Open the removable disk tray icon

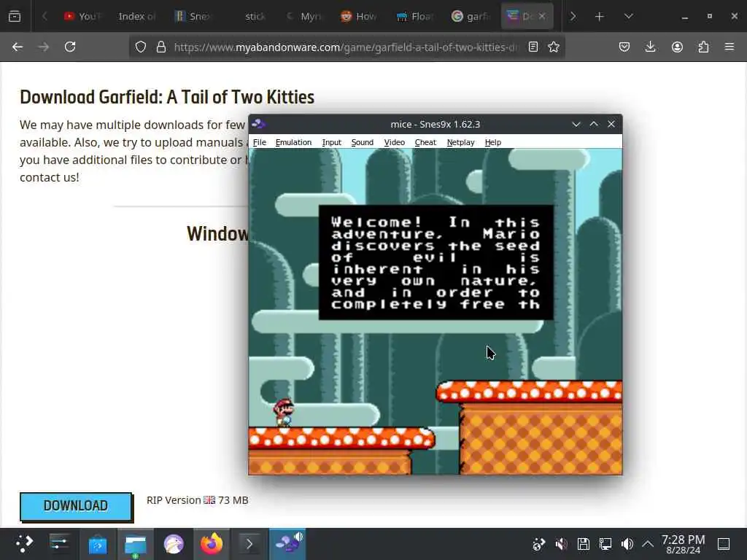[584, 544]
